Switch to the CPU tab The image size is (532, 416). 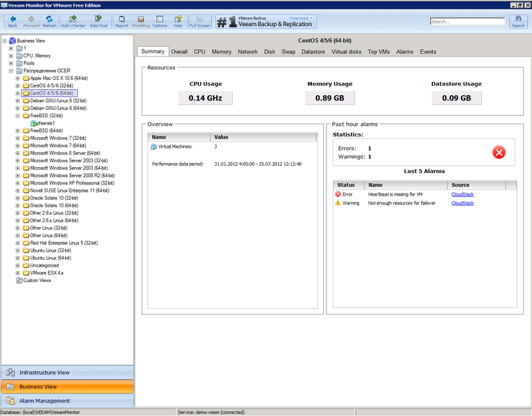[x=199, y=52]
